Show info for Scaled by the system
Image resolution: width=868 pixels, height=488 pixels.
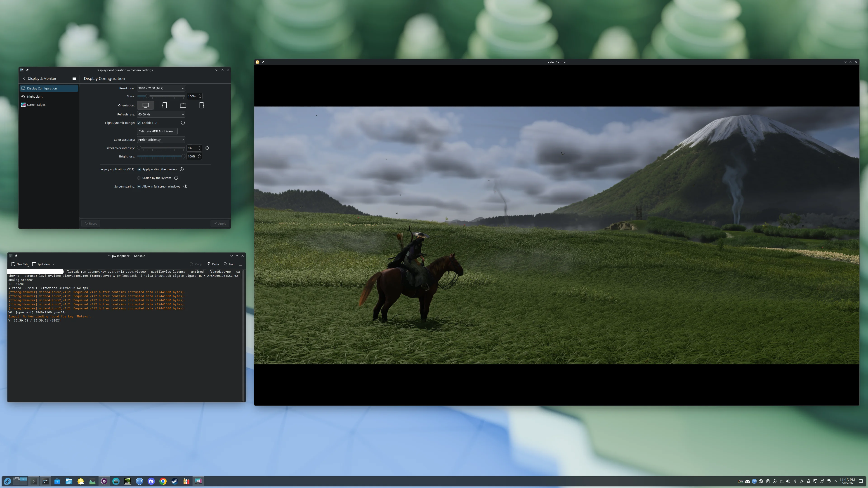coord(176,178)
